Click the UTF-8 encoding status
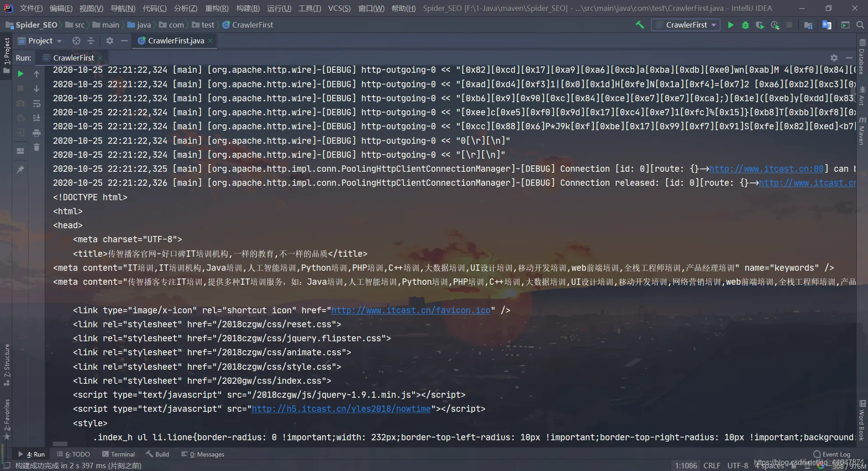This screenshot has height=471, width=868. tap(738, 466)
